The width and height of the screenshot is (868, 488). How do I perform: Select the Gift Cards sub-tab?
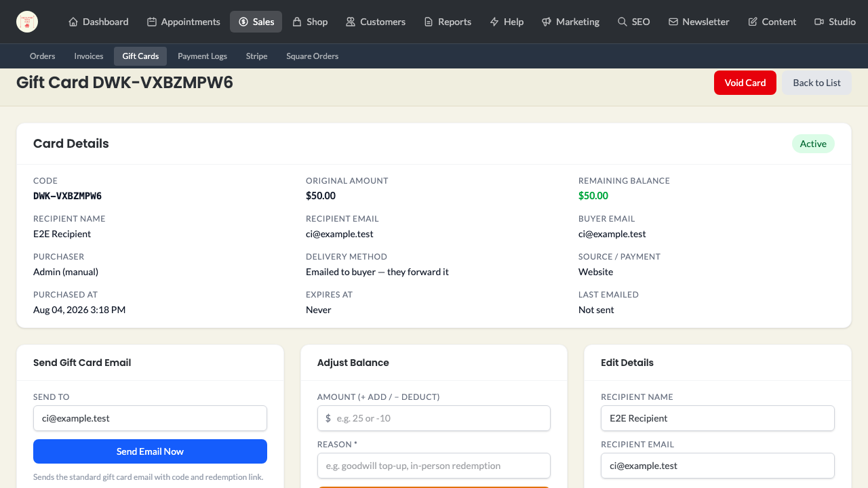140,56
